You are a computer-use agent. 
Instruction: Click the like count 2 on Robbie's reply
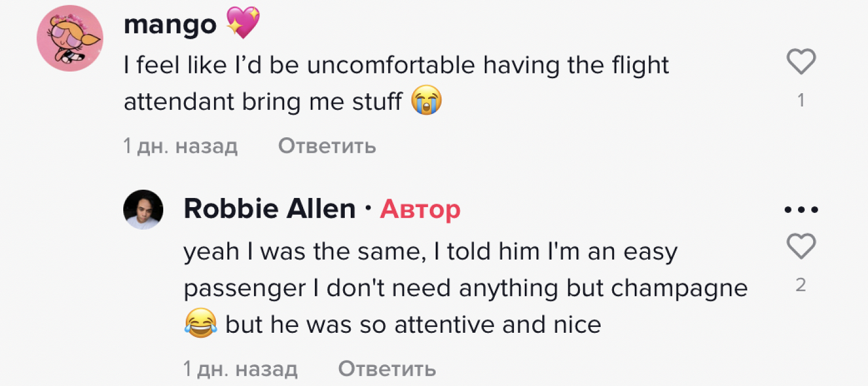click(801, 285)
